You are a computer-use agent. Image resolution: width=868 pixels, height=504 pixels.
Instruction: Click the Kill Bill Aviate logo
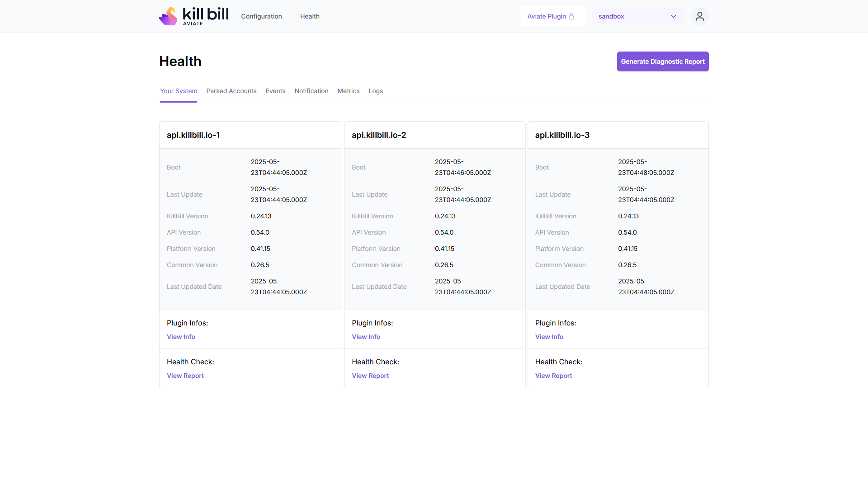coord(193,16)
